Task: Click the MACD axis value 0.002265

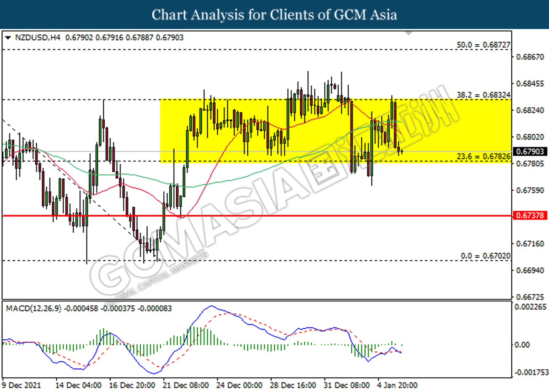Action: point(531,307)
